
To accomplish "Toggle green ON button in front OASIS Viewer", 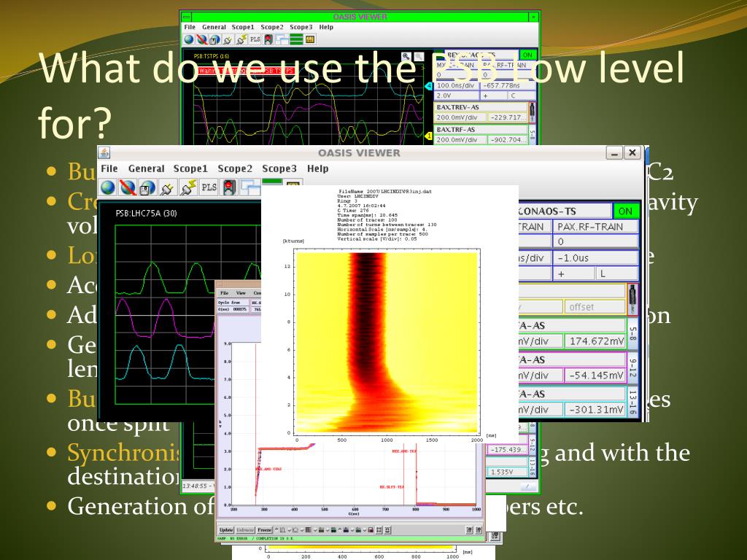I will (625, 211).
